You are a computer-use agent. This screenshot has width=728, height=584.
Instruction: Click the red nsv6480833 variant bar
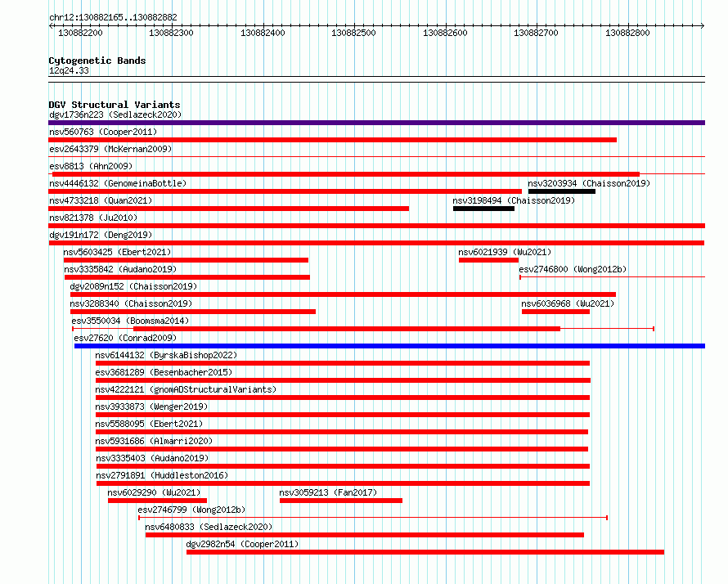[x=365, y=535]
